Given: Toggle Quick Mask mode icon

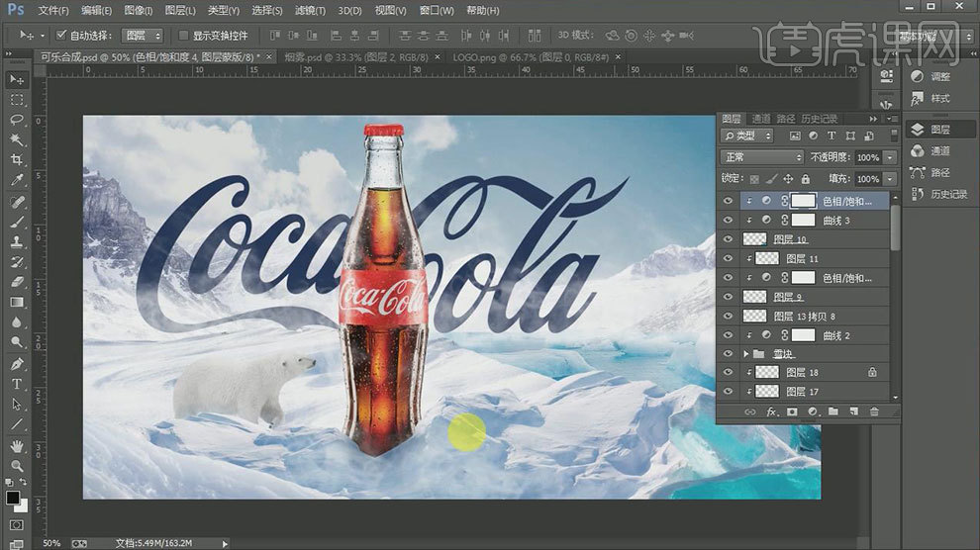Looking at the screenshot, I should (17, 525).
